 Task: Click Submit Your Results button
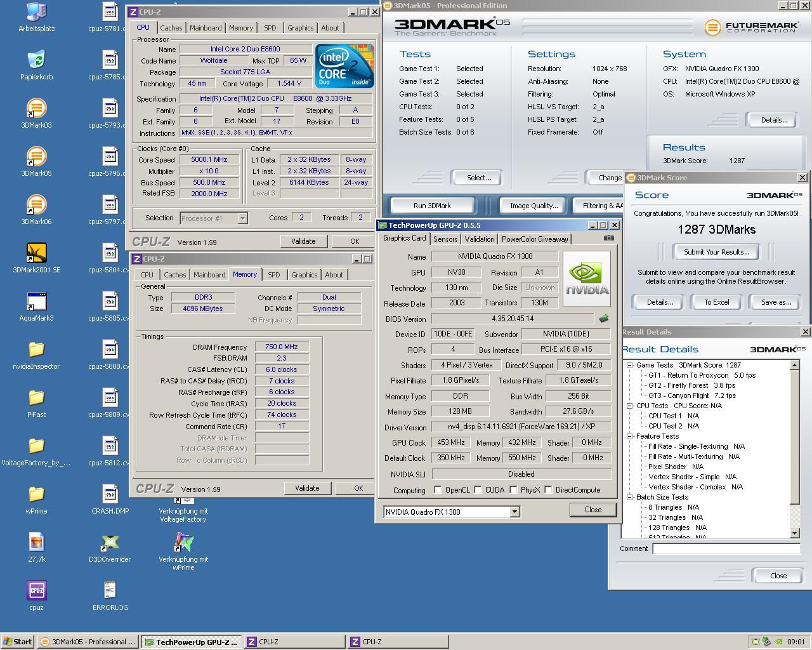(716, 252)
